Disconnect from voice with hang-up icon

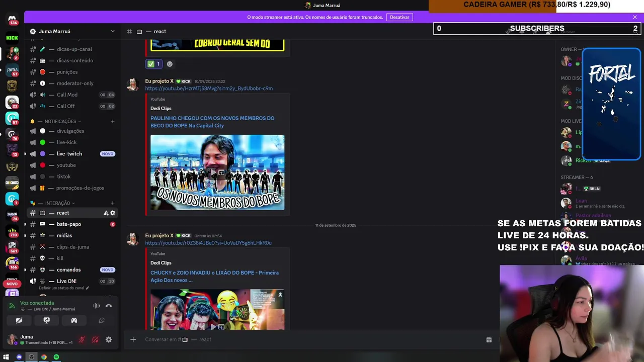108,306
